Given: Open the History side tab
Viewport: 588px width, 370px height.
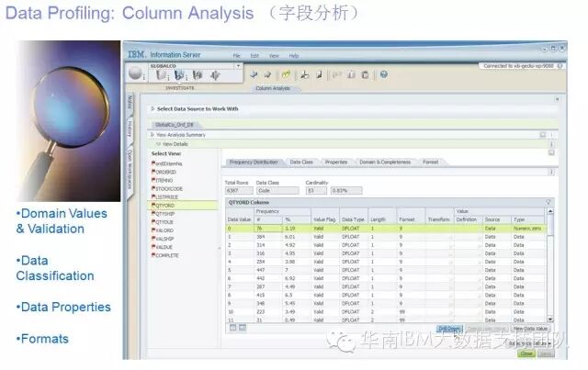Looking at the screenshot, I should tap(130, 129).
